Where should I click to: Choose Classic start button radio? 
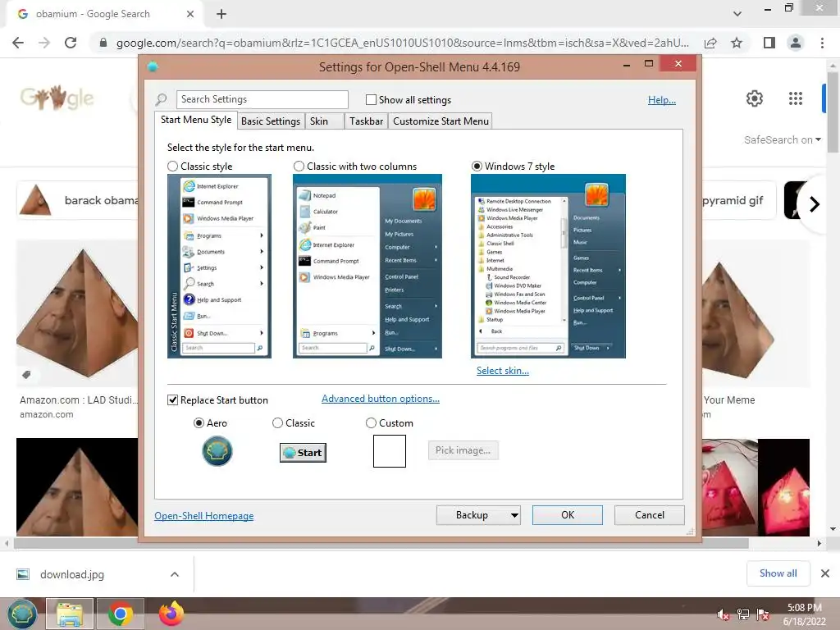(277, 423)
